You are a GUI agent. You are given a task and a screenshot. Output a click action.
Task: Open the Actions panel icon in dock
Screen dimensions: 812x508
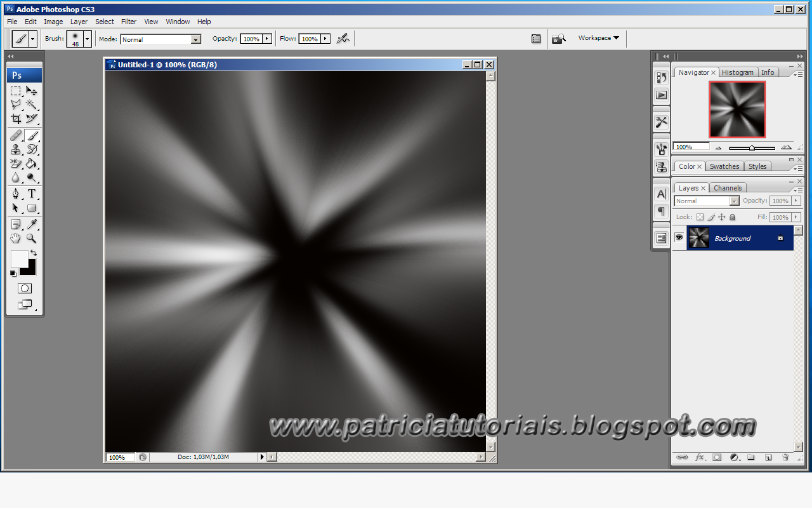click(x=661, y=95)
